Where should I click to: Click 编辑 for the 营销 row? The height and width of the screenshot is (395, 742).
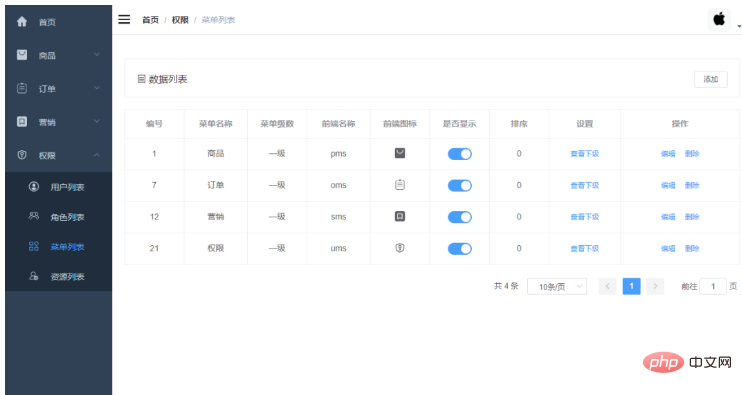click(668, 217)
